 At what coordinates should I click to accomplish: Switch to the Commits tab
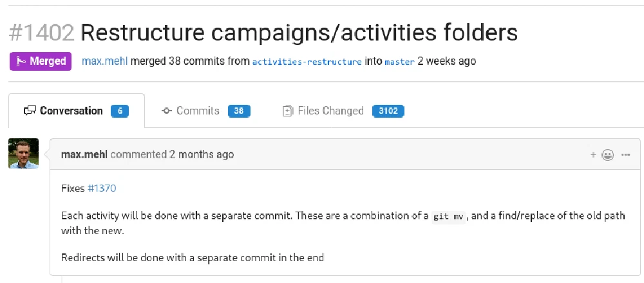198,111
